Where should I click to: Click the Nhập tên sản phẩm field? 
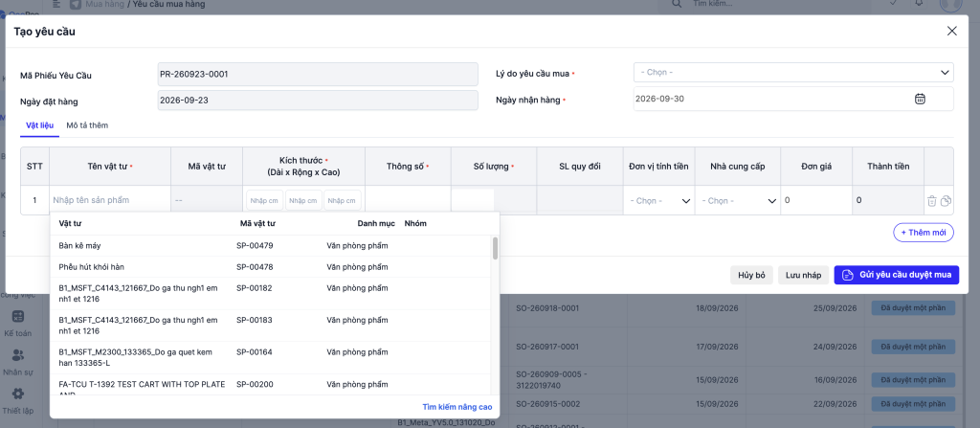[x=109, y=200]
